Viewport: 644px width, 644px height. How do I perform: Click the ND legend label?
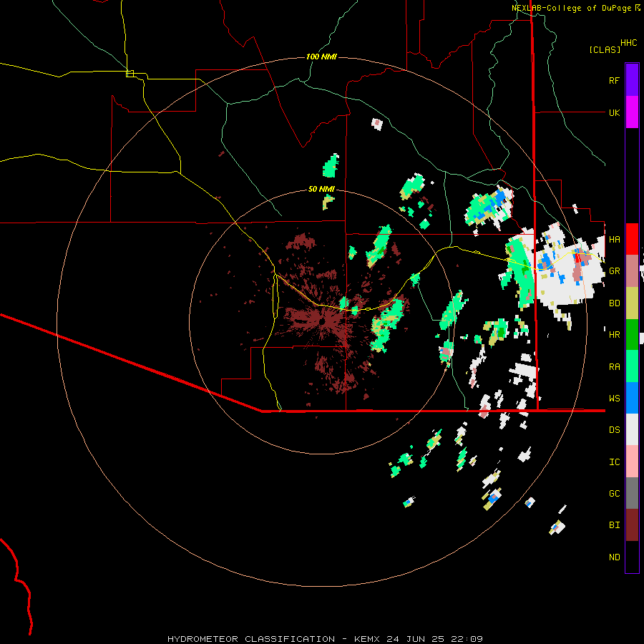point(614,557)
